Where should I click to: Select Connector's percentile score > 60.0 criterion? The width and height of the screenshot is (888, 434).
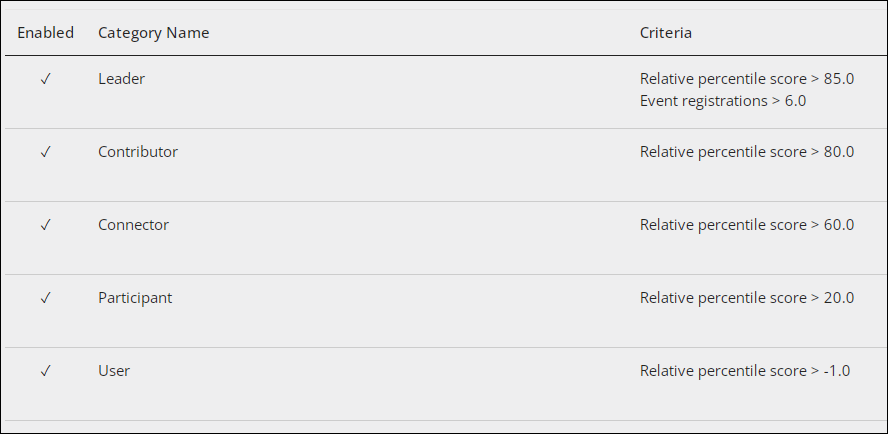click(x=746, y=225)
